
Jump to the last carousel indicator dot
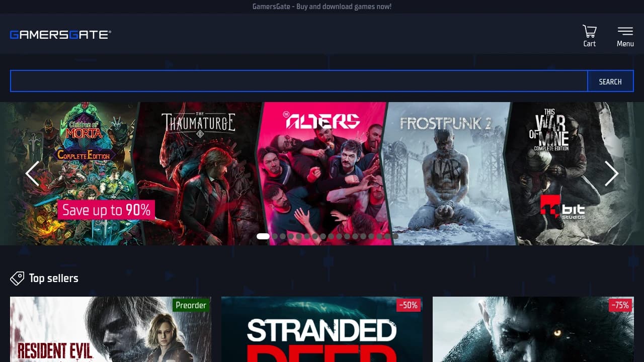(395, 236)
